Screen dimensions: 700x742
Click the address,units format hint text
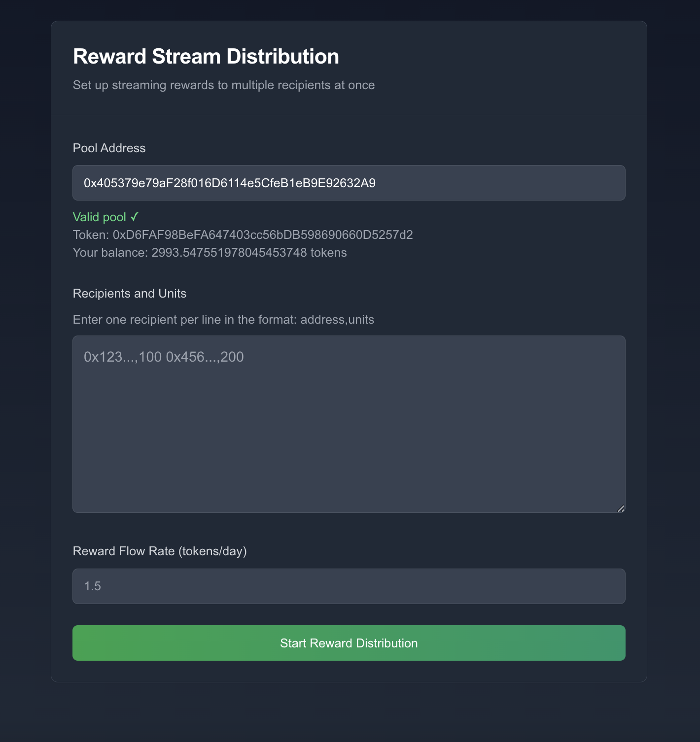point(223,319)
